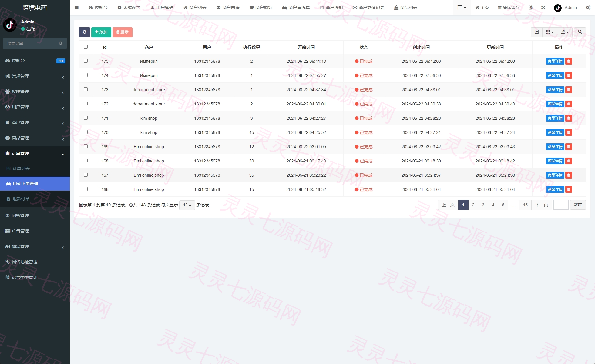Open 退款订单 in sidebar
Image resolution: width=595 pixels, height=364 pixels.
click(x=35, y=199)
